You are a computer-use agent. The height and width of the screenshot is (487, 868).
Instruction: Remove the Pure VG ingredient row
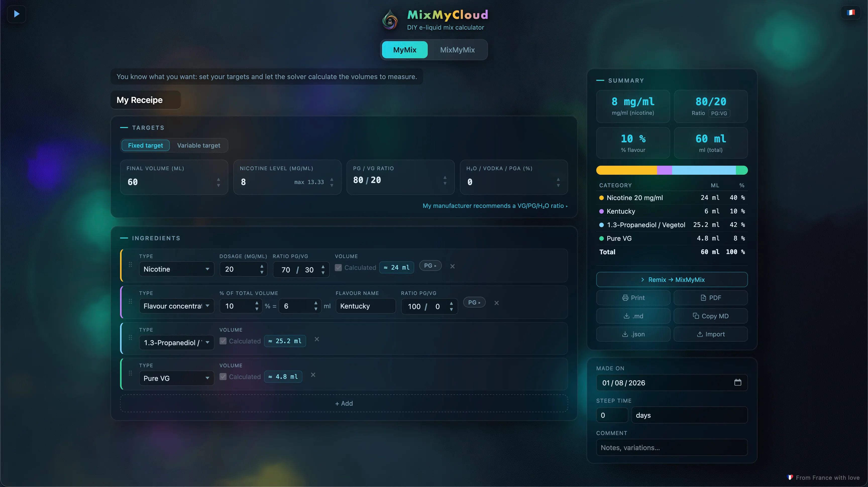click(x=313, y=375)
